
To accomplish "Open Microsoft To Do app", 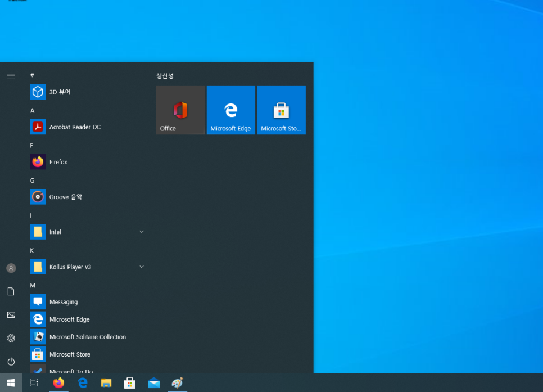I will pos(87,368).
